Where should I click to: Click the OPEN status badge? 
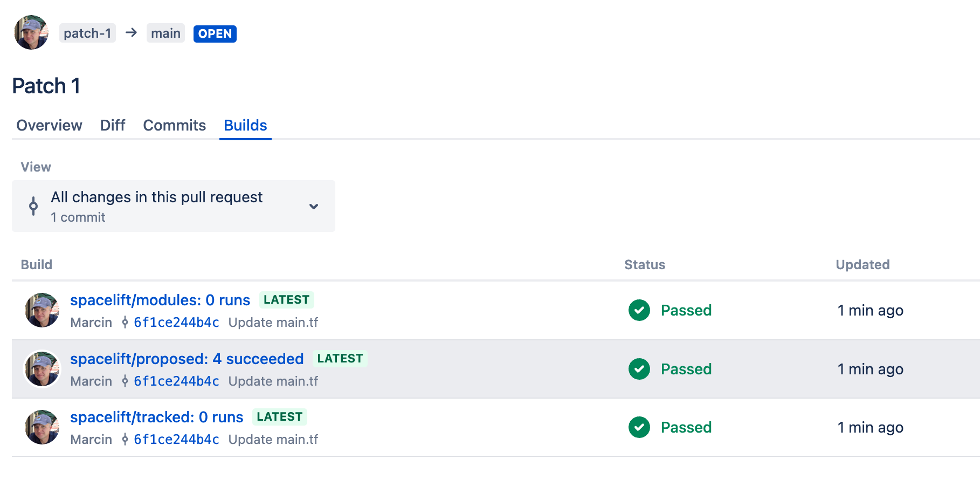[215, 33]
